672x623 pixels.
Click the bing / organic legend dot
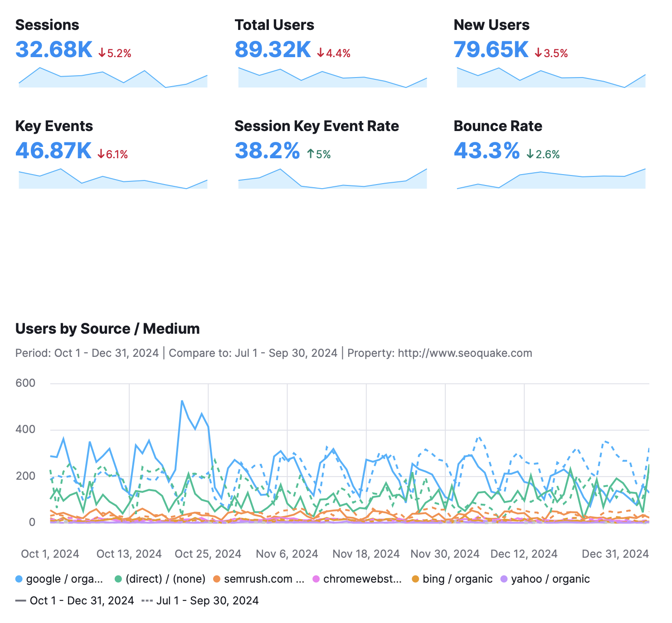coord(414,579)
